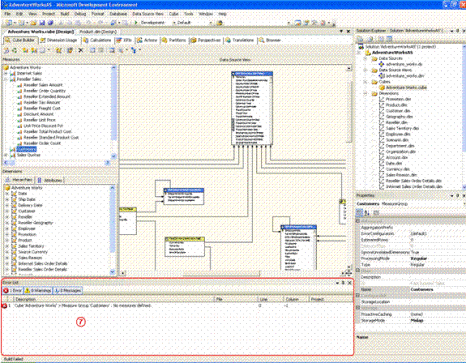Click the Measures pane horizontal scrollbar
The image size is (466, 363).
click(57, 162)
